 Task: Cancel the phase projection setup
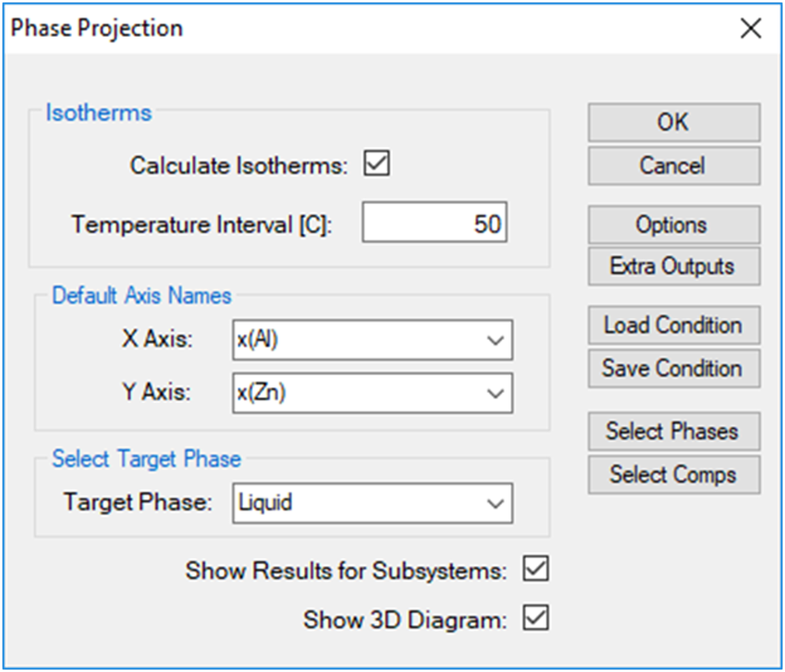point(673,166)
